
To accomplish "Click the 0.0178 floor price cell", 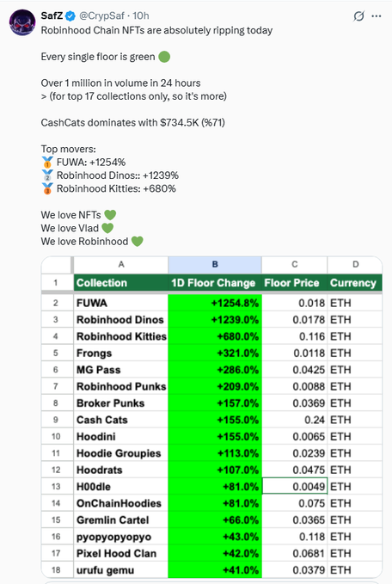I will pyautogui.click(x=295, y=320).
